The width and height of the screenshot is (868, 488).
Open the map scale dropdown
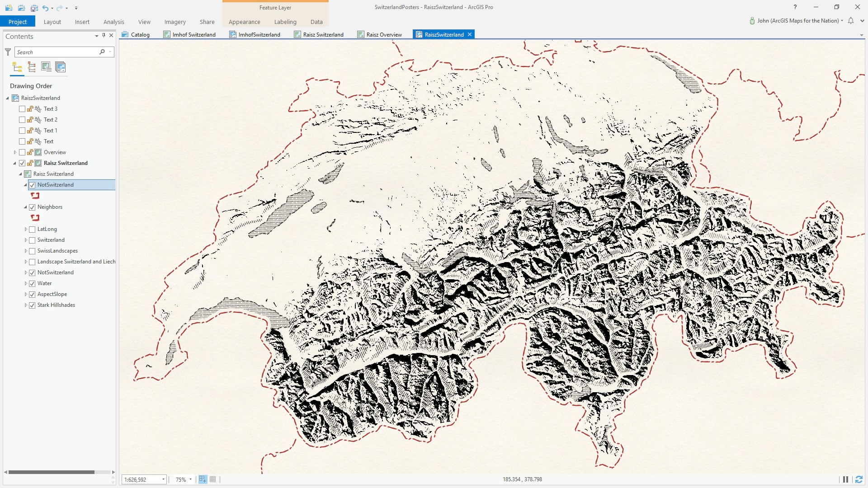(163, 479)
